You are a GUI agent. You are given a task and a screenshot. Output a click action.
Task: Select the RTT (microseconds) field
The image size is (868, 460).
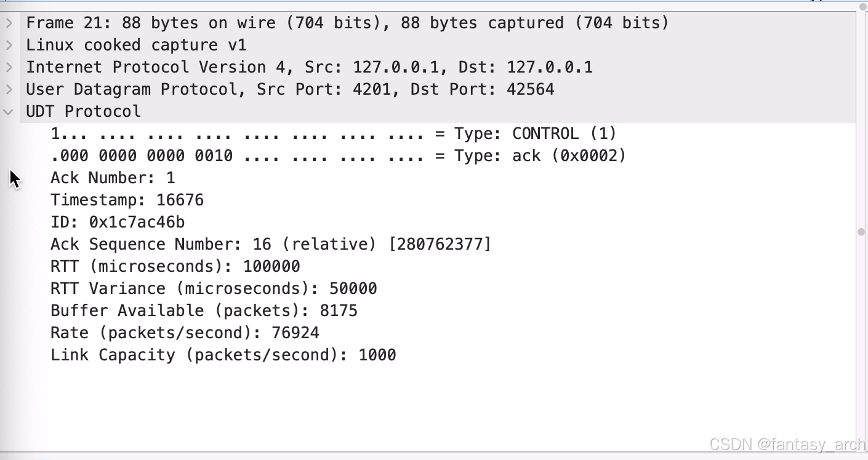pos(175,266)
